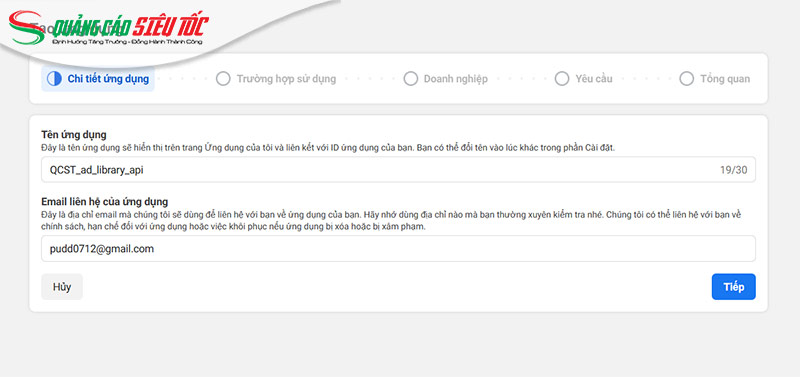The height and width of the screenshot is (377, 800).
Task: Focus the app name field with QCST_ad_library_api
Action: point(398,170)
